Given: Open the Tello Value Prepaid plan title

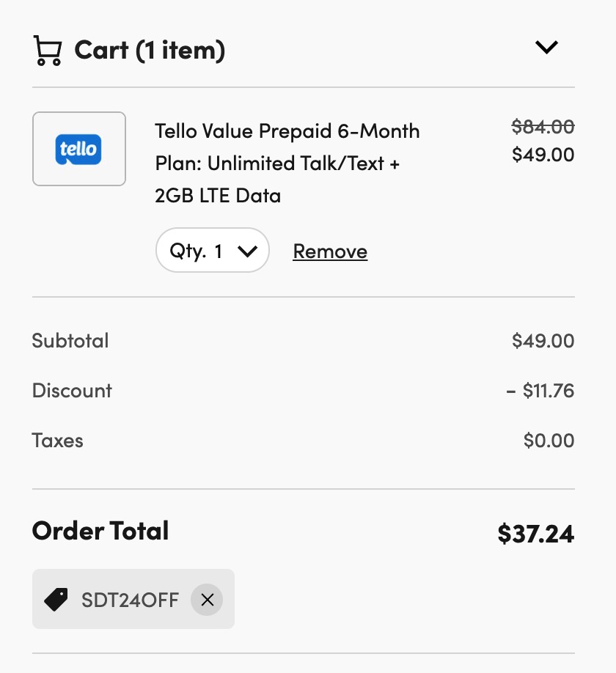Looking at the screenshot, I should tap(287, 163).
